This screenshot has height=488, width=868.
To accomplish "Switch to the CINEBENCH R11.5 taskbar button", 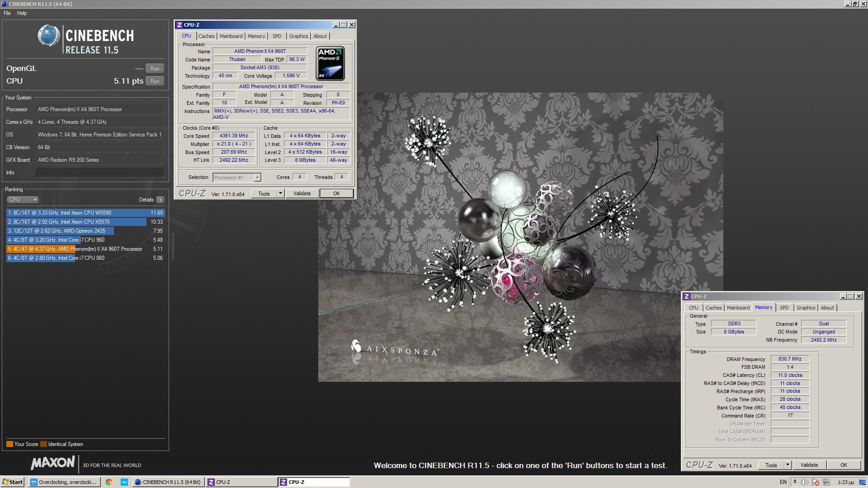I will pos(168,482).
